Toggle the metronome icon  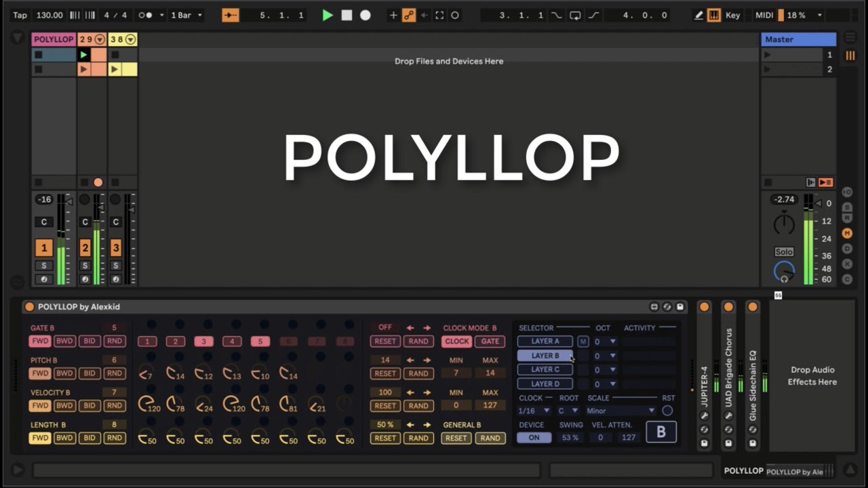click(x=145, y=15)
